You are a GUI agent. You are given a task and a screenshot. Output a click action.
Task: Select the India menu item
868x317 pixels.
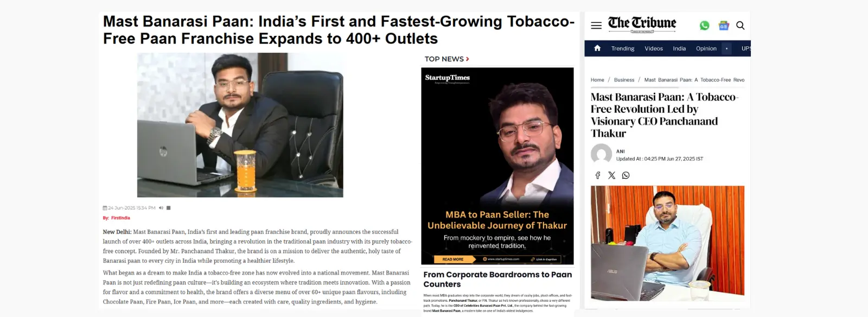coord(679,48)
